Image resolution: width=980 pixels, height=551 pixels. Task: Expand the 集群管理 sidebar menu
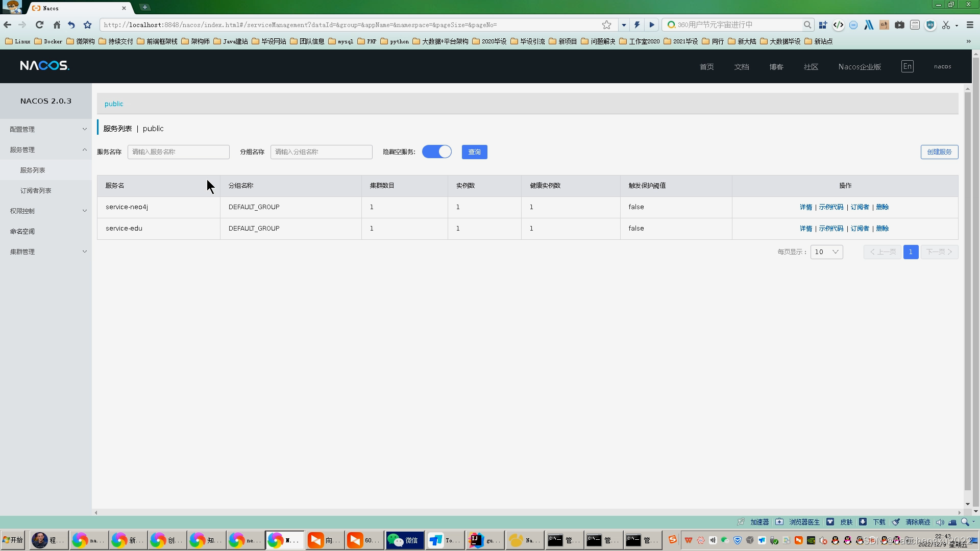46,252
